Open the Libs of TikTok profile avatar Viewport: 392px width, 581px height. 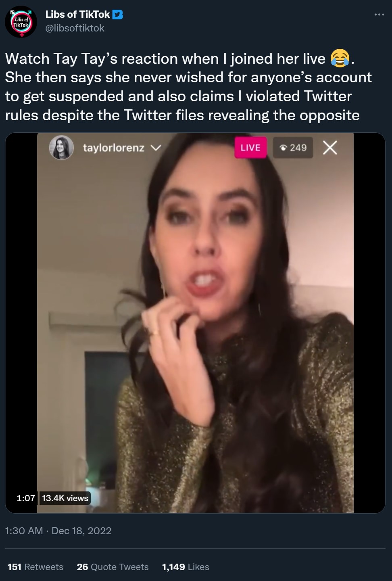(x=21, y=22)
